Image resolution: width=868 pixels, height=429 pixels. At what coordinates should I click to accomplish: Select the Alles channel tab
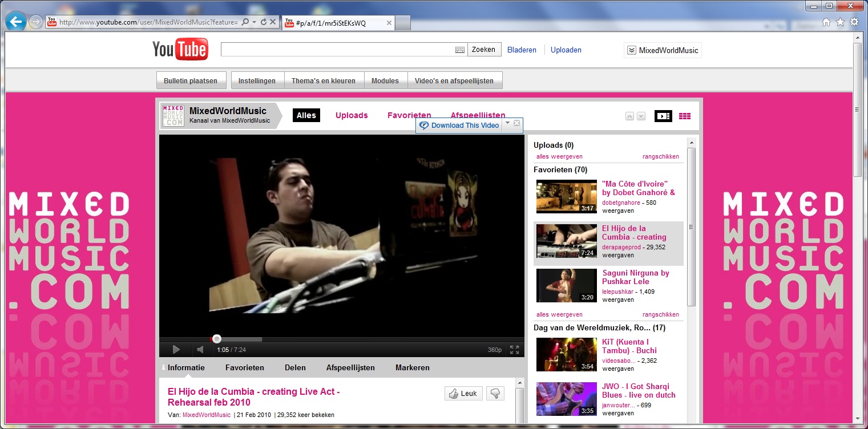(x=306, y=115)
